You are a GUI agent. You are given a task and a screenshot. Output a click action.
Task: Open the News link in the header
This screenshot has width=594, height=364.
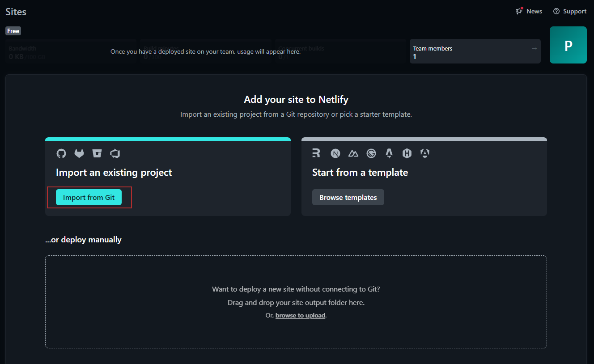[x=529, y=11]
